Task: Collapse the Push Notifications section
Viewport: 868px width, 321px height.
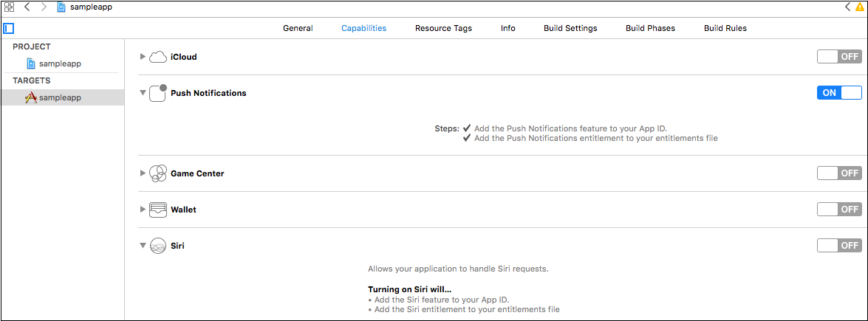Action: (x=143, y=93)
